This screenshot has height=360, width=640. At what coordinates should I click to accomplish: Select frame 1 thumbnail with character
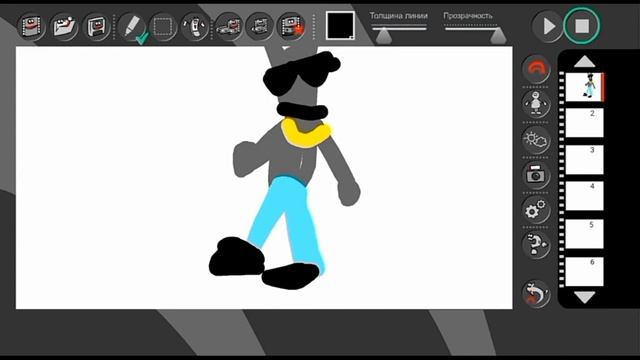tap(584, 87)
